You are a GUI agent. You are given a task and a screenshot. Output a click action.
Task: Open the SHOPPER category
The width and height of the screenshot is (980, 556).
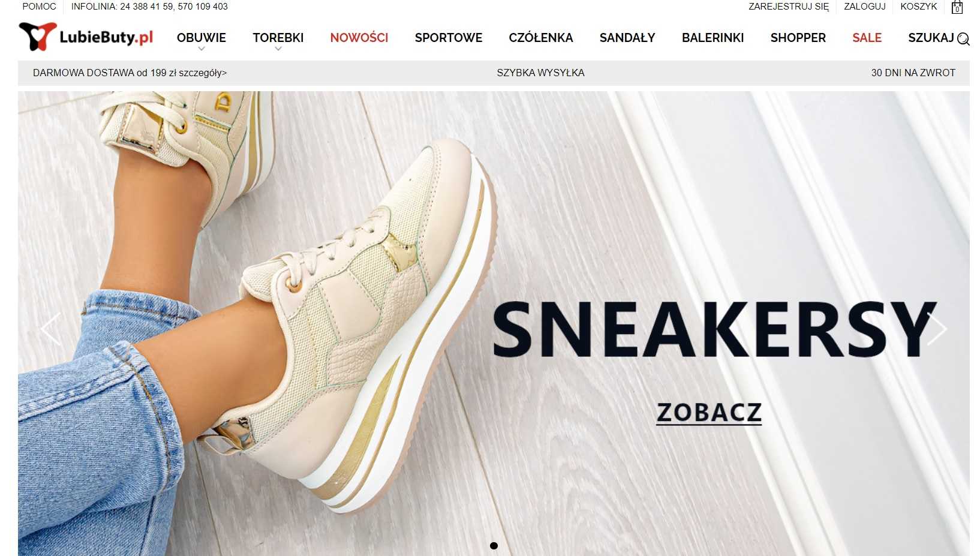pyautogui.click(x=798, y=38)
